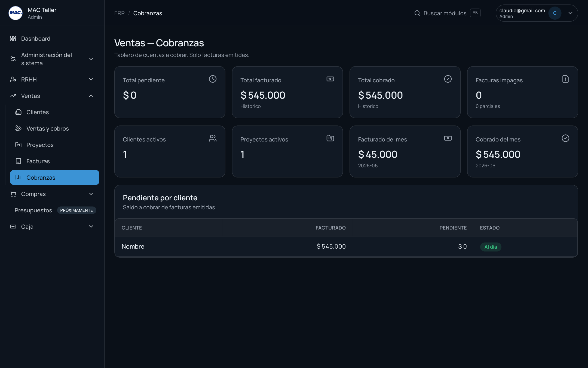
Task: Expand Administración del sistema menu chevron
Action: (91, 59)
